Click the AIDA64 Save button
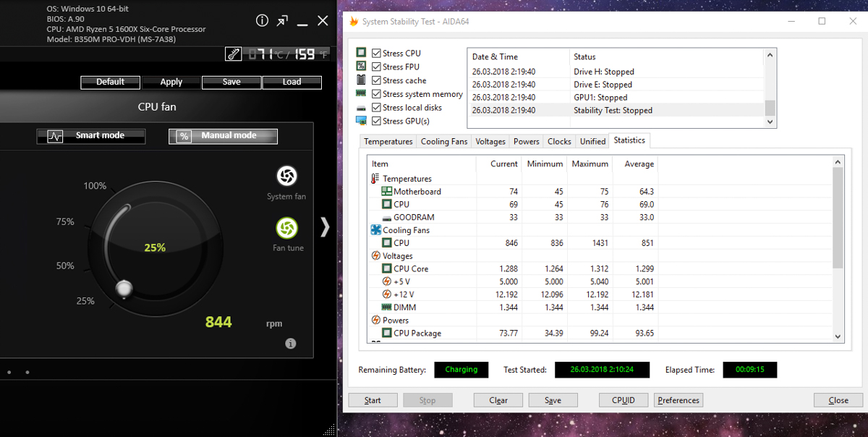 [x=553, y=400]
